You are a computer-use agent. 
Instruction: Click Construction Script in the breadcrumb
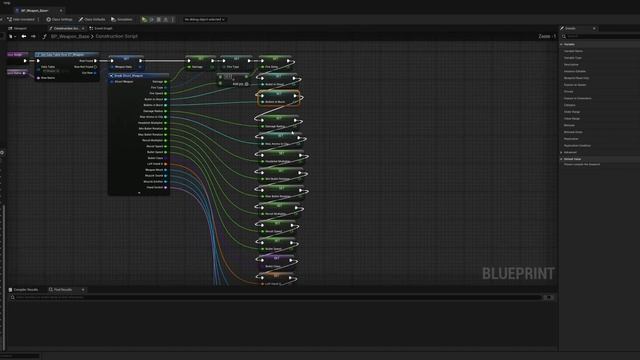click(x=116, y=36)
